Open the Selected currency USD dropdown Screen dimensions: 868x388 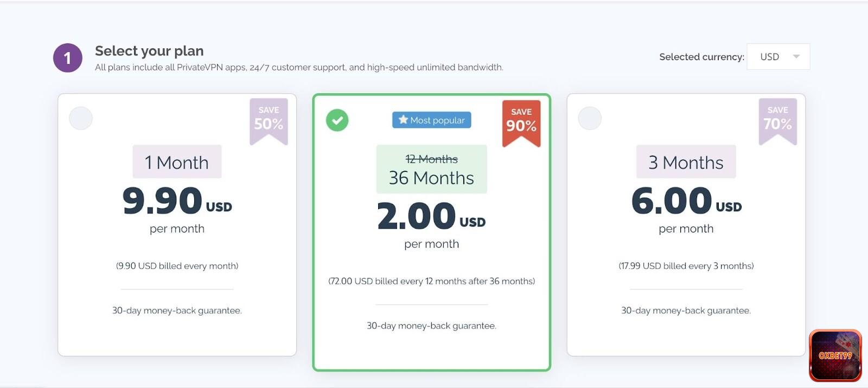777,57
